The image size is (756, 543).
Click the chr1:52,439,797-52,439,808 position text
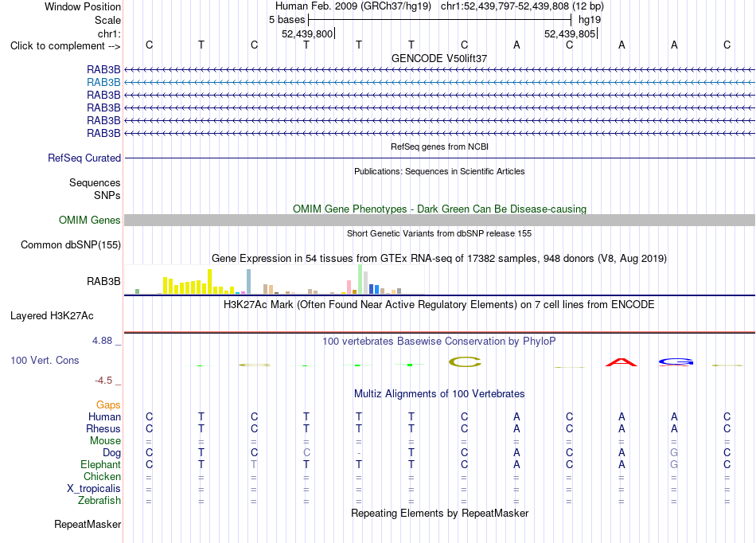(x=522, y=6)
